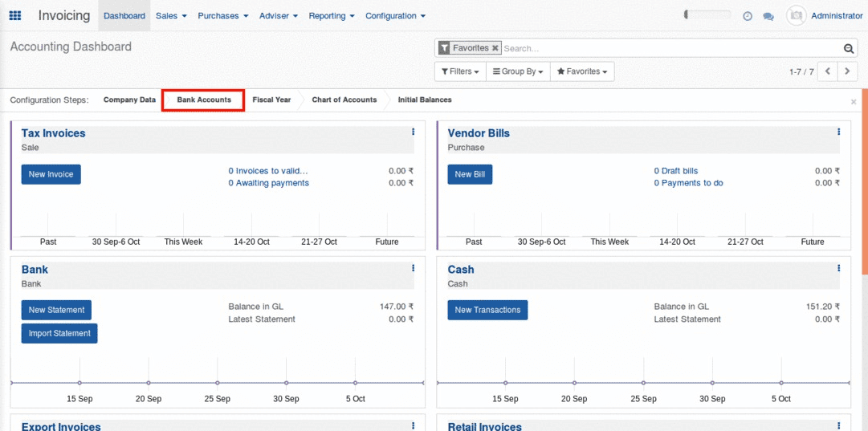Open the Export Invoices card title
This screenshot has width=868, height=431.
61,426
